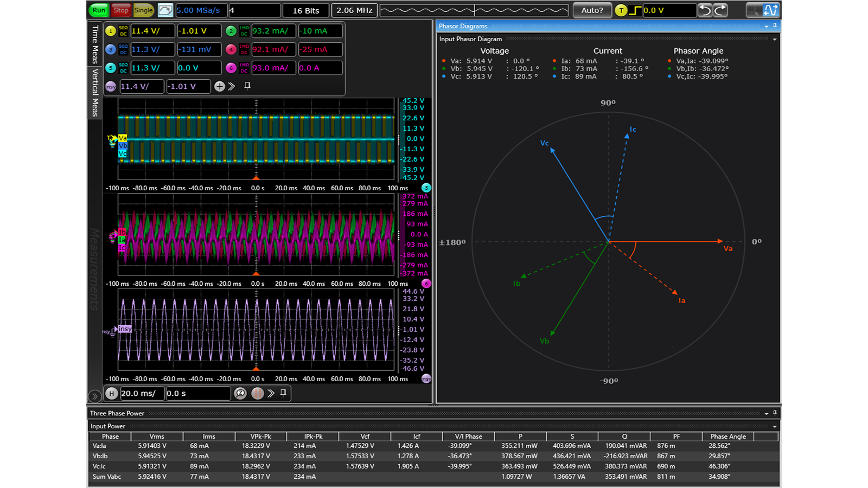
Task: Toggle channel 1 on or off
Action: pyautogui.click(x=111, y=31)
